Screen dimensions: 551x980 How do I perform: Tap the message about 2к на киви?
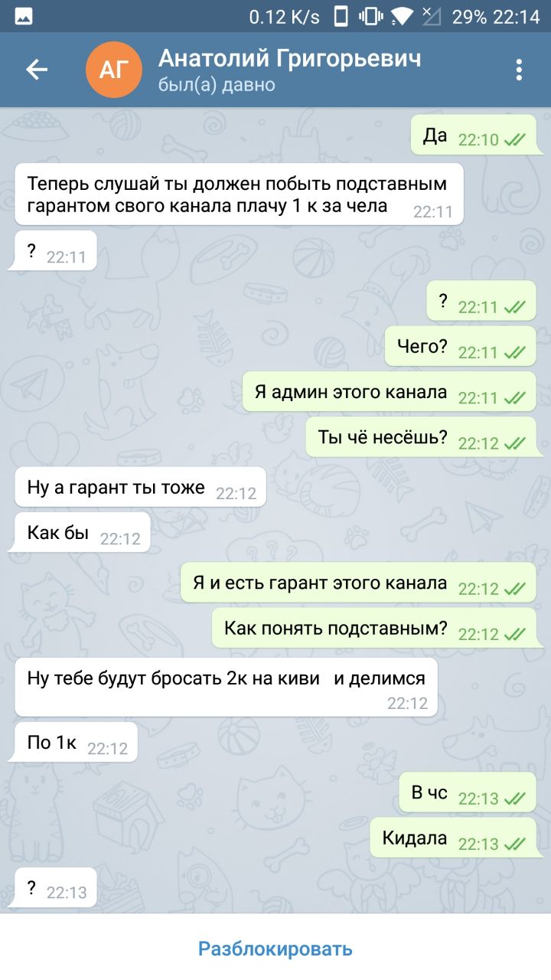227,687
